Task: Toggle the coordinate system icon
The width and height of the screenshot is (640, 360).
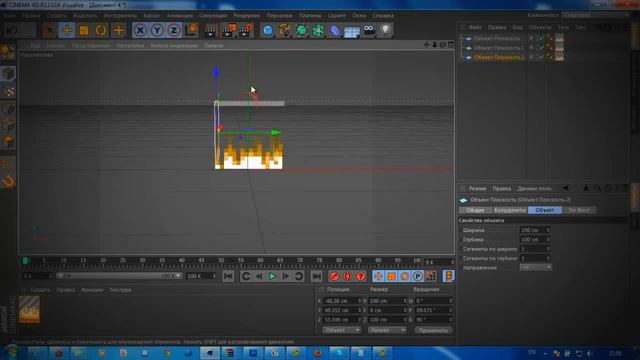Action: [191, 30]
